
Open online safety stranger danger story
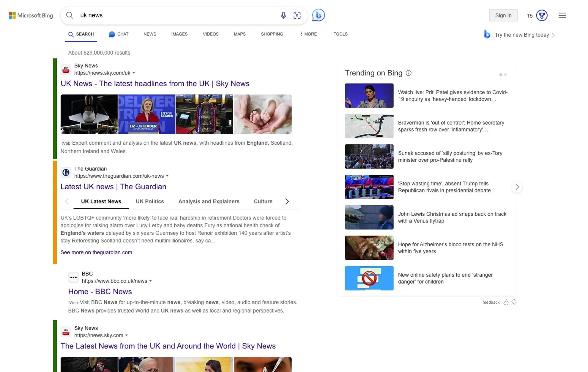445,278
